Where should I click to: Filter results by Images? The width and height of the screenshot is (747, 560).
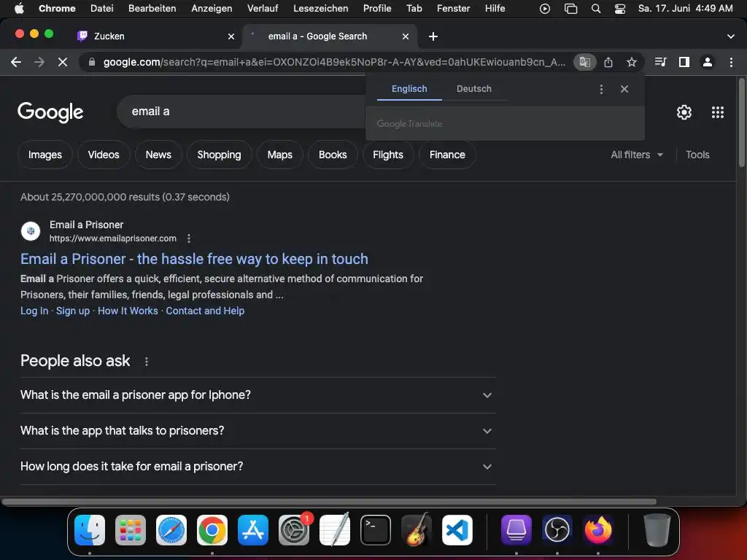(x=44, y=155)
